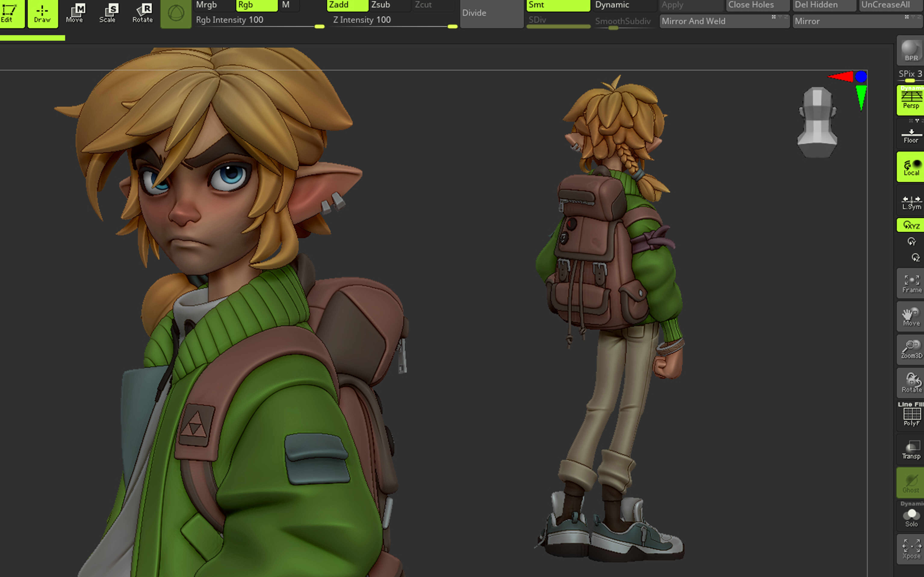
Task: Frame the model in view
Action: 911,284
